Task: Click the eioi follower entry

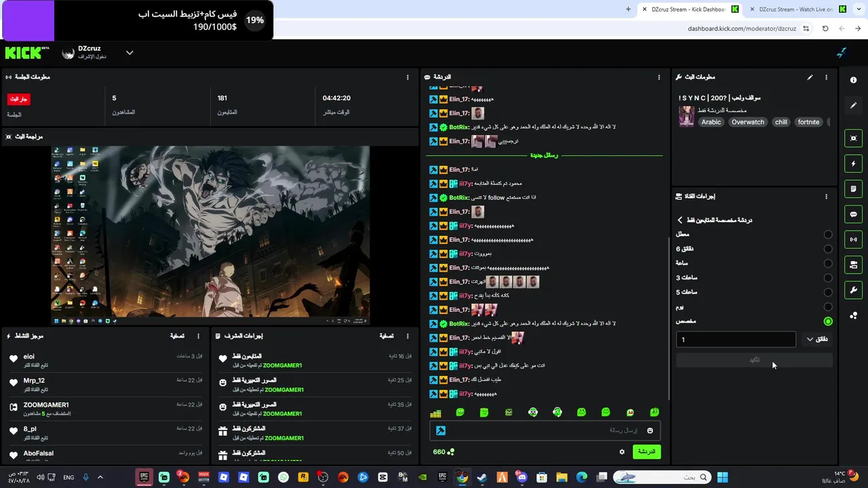Action: pos(104,360)
